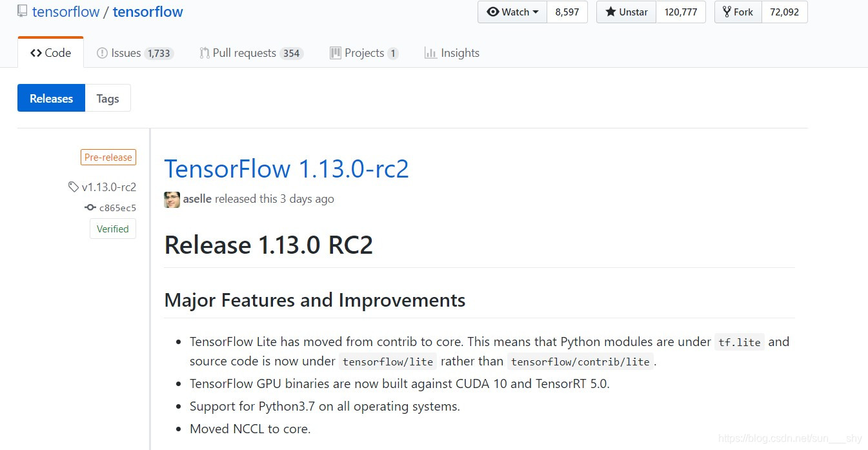This screenshot has width=868, height=450.
Task: Switch to the Tags view
Action: coord(108,98)
